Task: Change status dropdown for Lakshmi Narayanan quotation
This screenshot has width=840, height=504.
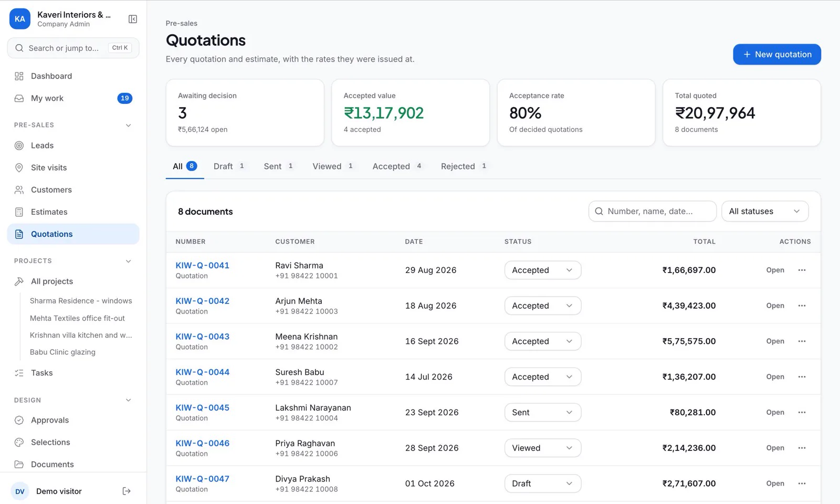Action: (543, 412)
